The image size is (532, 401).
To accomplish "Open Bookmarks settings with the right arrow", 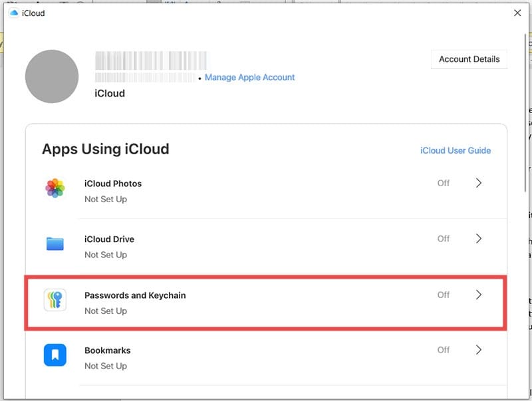I will [x=479, y=350].
